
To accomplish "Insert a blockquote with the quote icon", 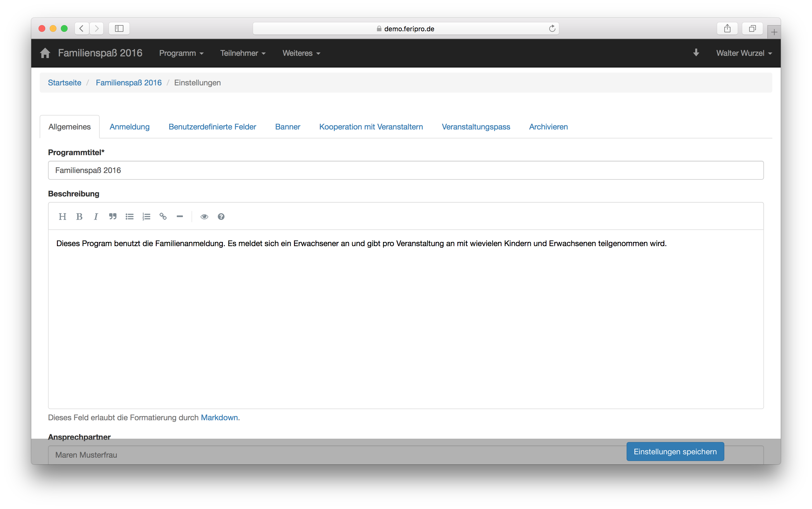I will (x=113, y=217).
